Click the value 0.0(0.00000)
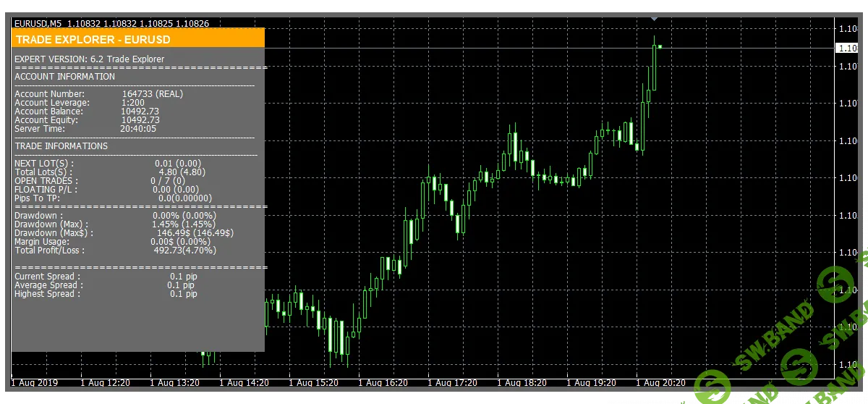Screen dimensions: 868x404 pyautogui.click(x=185, y=198)
